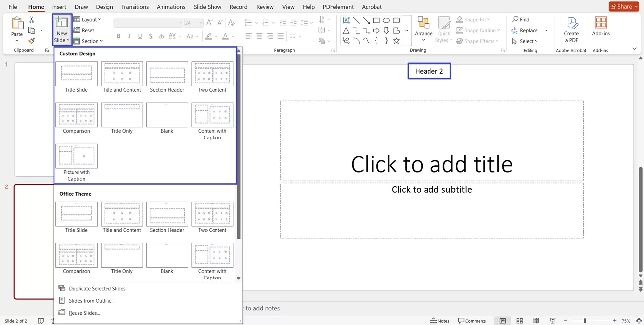Toggle bold formatting
This screenshot has width=644, height=325.
(x=118, y=36)
